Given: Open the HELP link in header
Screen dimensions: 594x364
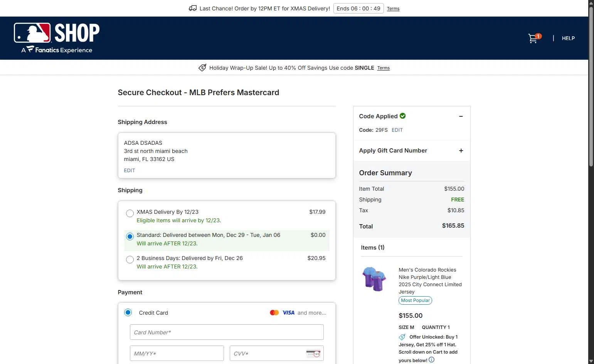Looking at the screenshot, I should point(568,38).
